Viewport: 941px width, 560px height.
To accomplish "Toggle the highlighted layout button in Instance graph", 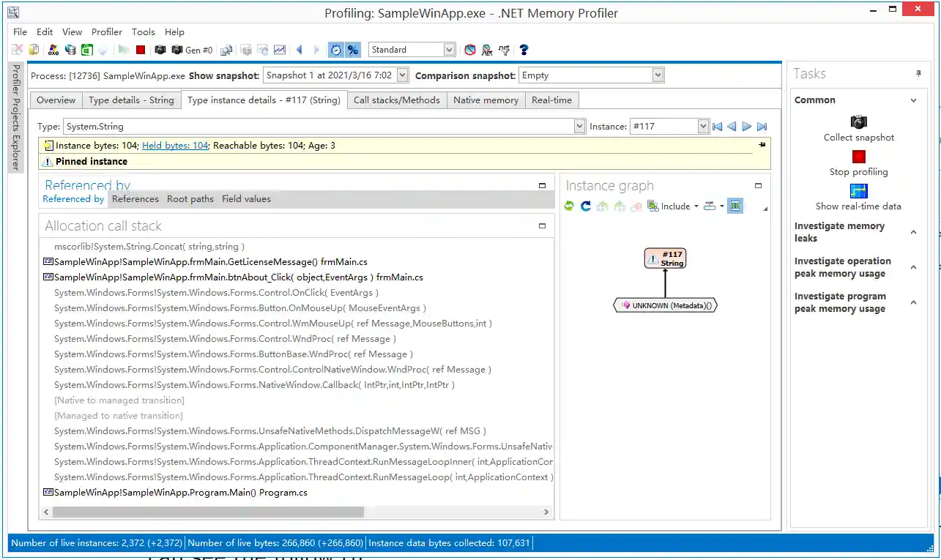I will tap(735, 206).
